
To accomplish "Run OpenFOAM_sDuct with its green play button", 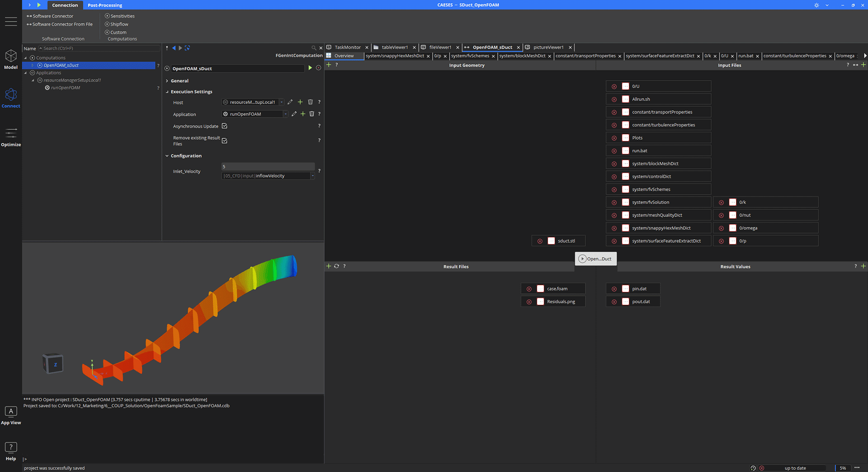I will [x=310, y=68].
